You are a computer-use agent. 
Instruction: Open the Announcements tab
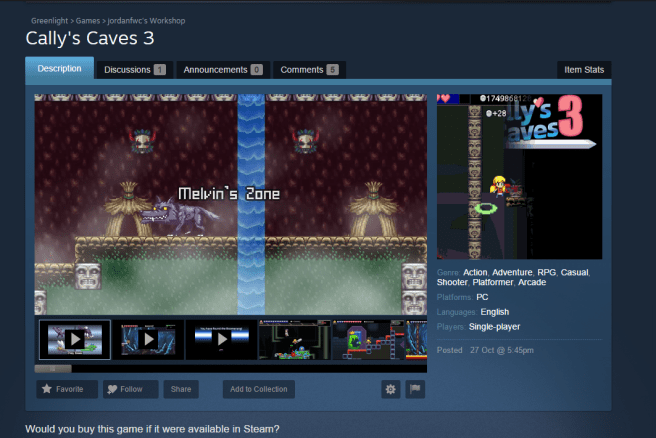click(222, 70)
